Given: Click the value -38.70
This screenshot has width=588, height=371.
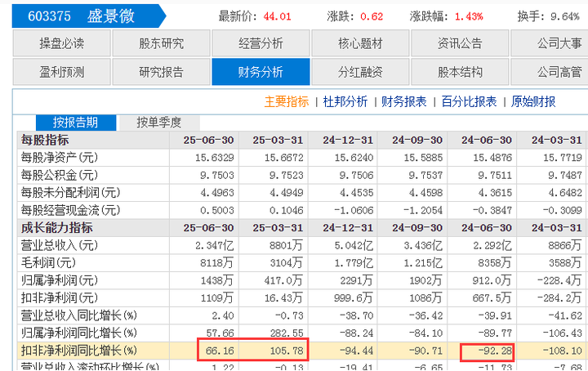Looking at the screenshot, I should point(356,315).
